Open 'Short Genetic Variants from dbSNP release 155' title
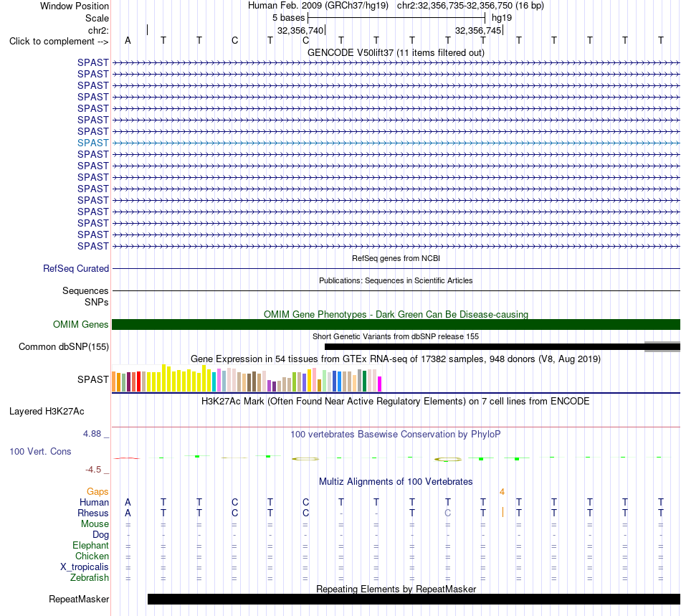Viewport: 681px width, 616px height. tap(396, 336)
